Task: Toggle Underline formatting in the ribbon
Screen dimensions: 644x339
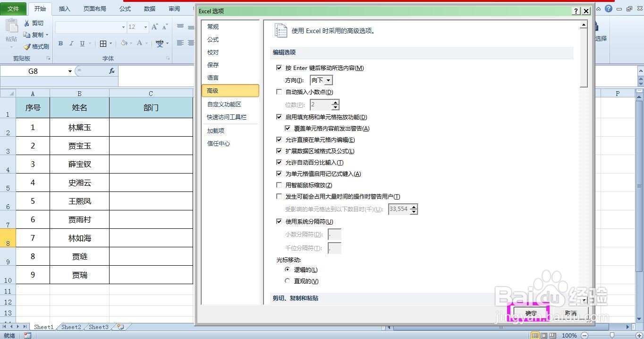Action: pyautogui.click(x=82, y=43)
